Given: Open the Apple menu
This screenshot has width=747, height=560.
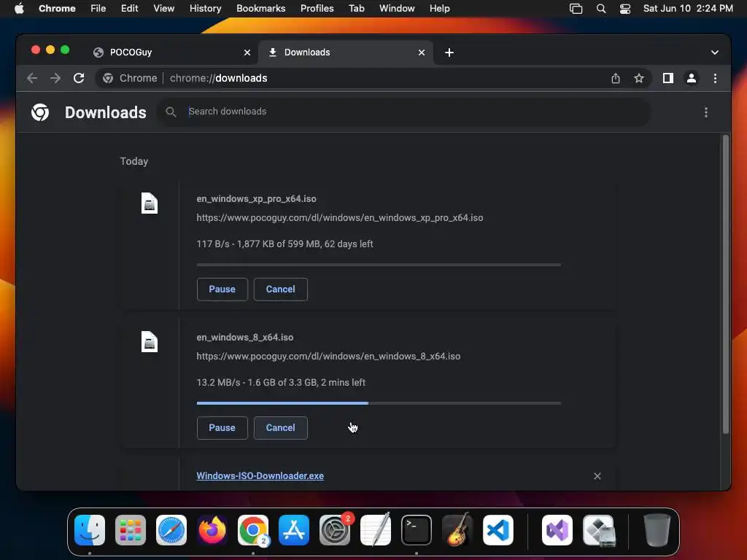Looking at the screenshot, I should tap(19, 8).
